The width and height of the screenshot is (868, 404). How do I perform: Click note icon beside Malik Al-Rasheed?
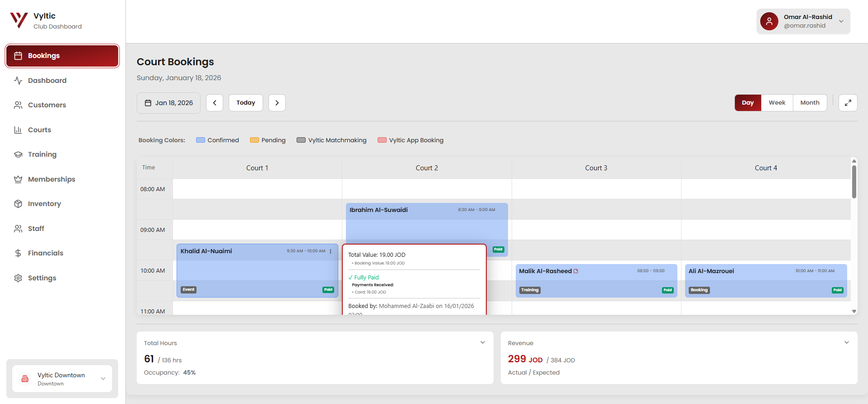[576, 271]
